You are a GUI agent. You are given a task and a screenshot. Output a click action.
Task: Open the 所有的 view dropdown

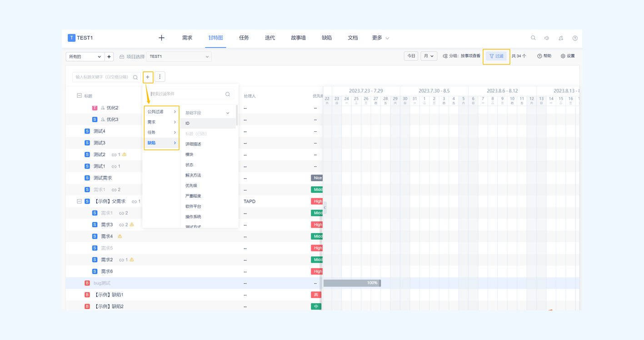tap(85, 57)
